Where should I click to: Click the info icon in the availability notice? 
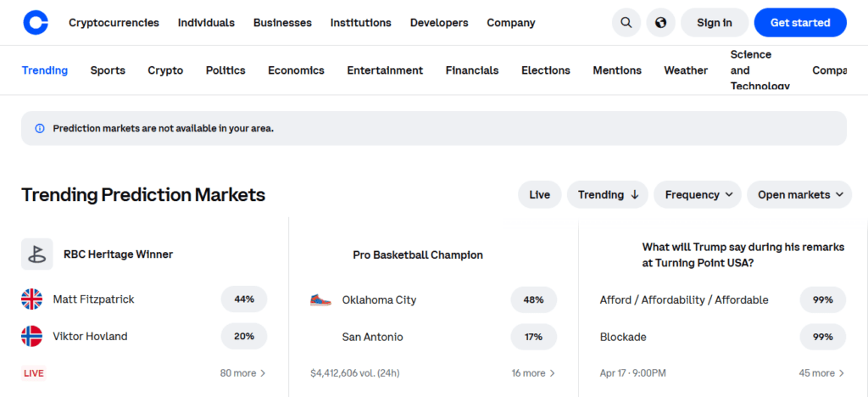[x=39, y=128]
